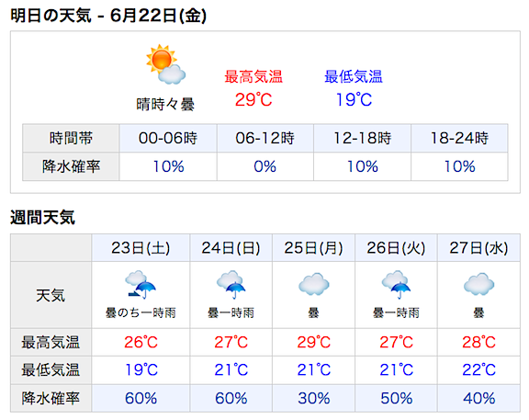529x420 pixels.
Task: Select the 27日(水) column header
Action: click(x=478, y=248)
